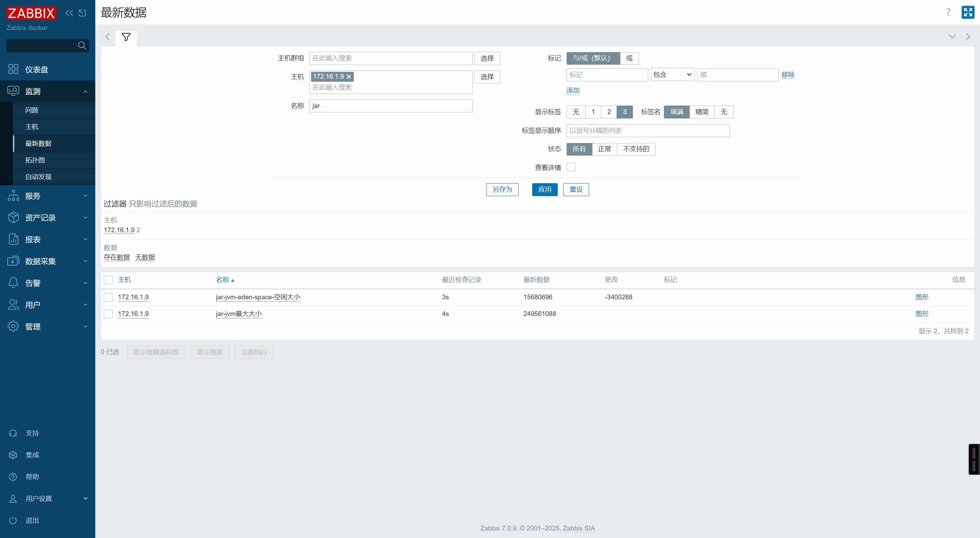The height and width of the screenshot is (538, 980).
Task: Collapse the 监测 menu section
Action: click(86, 91)
